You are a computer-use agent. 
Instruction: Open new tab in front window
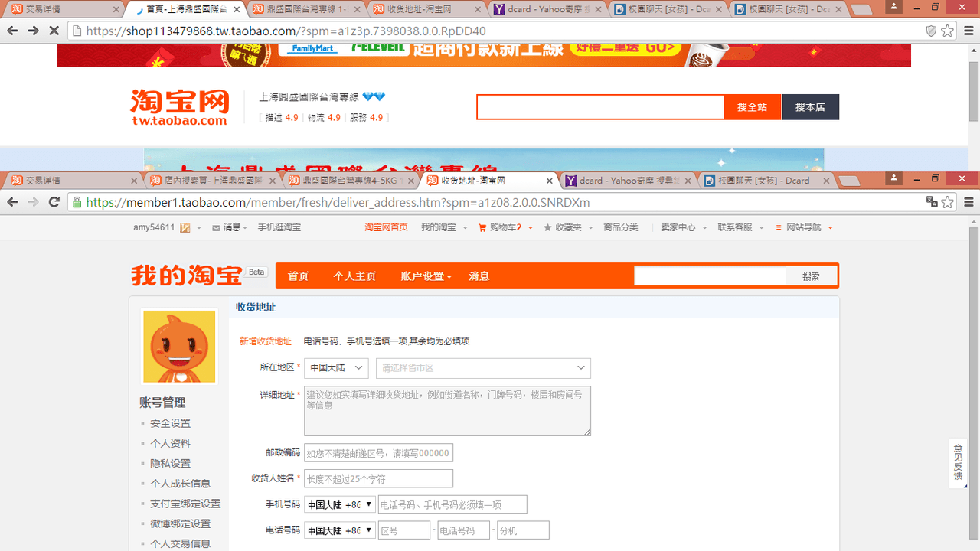coord(849,181)
